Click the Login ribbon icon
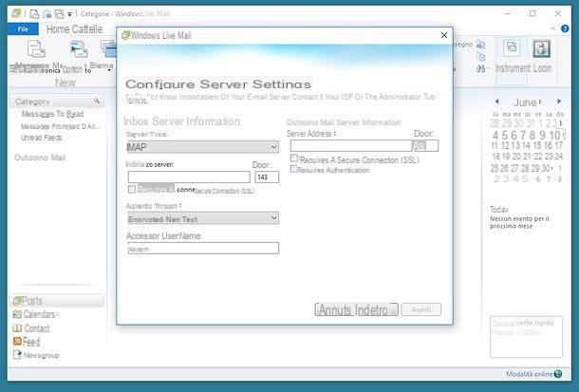Viewport: 579px width, 392px height. click(541, 48)
